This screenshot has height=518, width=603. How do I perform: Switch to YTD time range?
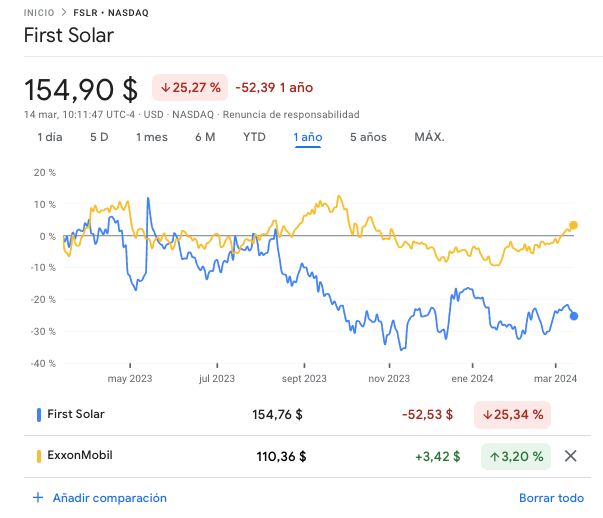[254, 137]
